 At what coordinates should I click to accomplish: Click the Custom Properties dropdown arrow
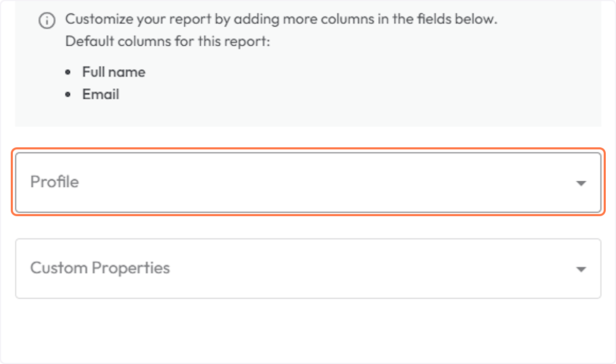coord(581,270)
